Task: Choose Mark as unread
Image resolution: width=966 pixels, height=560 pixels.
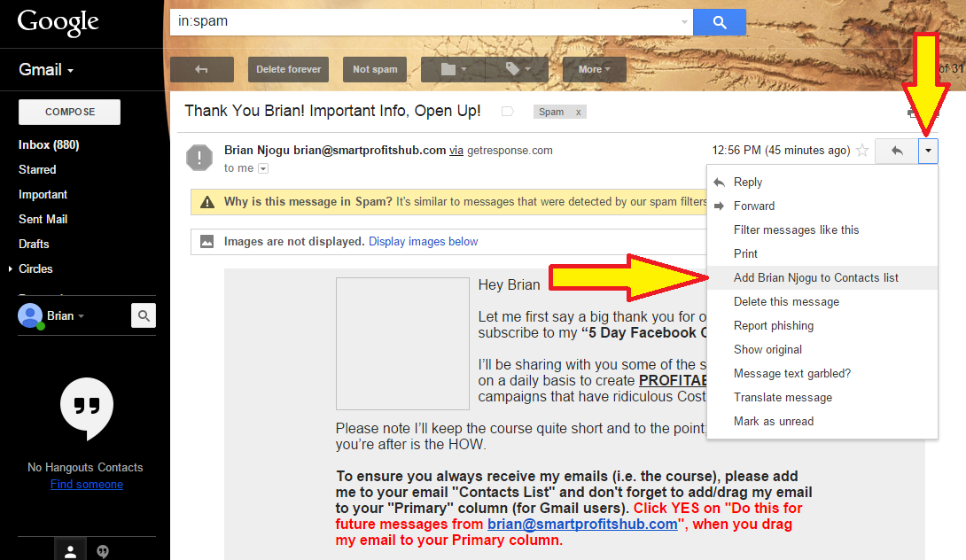Action: click(822, 422)
